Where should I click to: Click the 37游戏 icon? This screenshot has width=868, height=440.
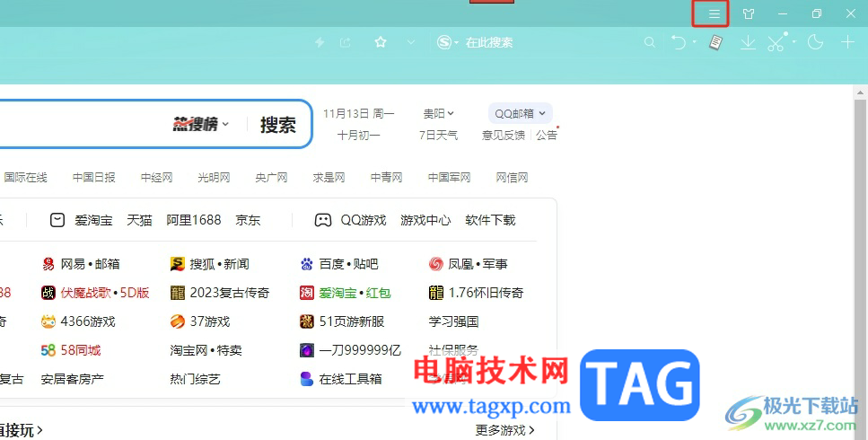pos(177,321)
